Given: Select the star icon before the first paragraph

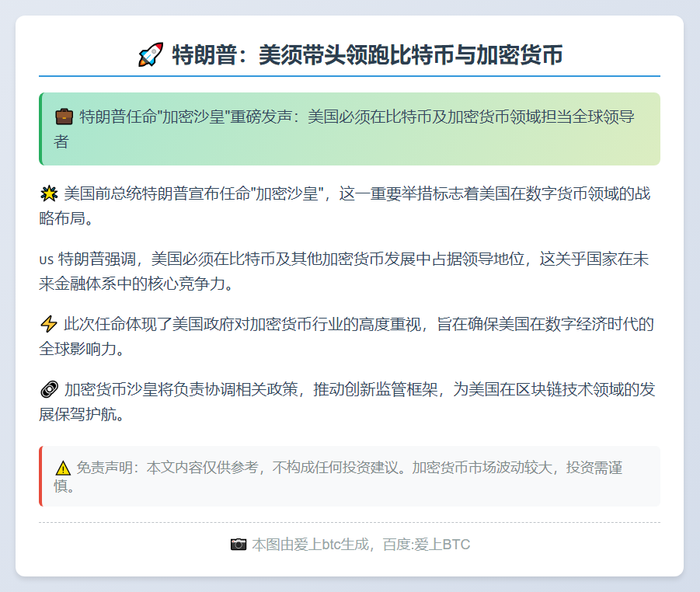Looking at the screenshot, I should click(x=49, y=192).
